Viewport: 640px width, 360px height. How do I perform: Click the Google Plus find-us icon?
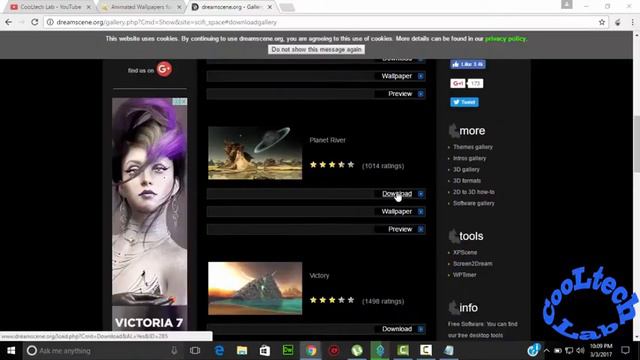pyautogui.click(x=164, y=69)
